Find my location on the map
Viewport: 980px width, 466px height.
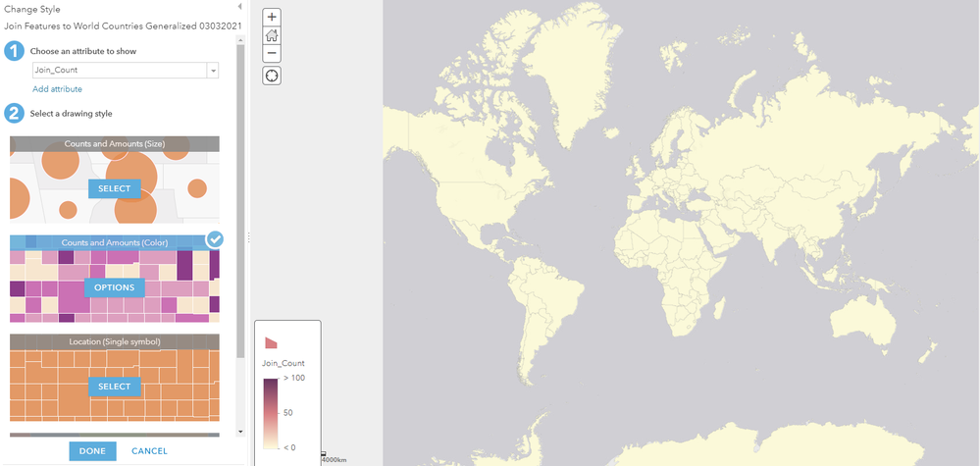(272, 76)
